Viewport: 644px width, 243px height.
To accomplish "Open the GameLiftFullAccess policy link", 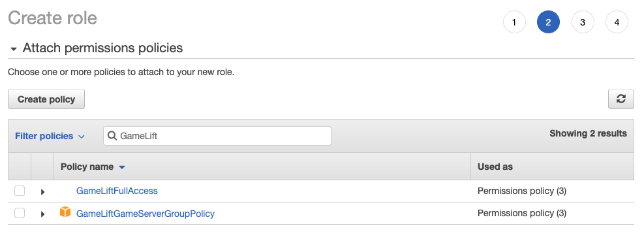I will tap(117, 191).
